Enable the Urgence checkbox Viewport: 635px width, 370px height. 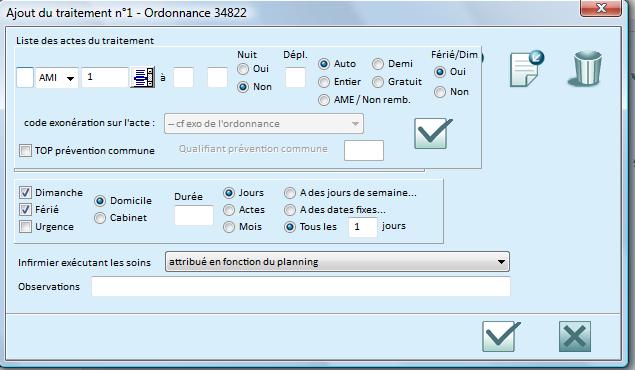(x=25, y=227)
